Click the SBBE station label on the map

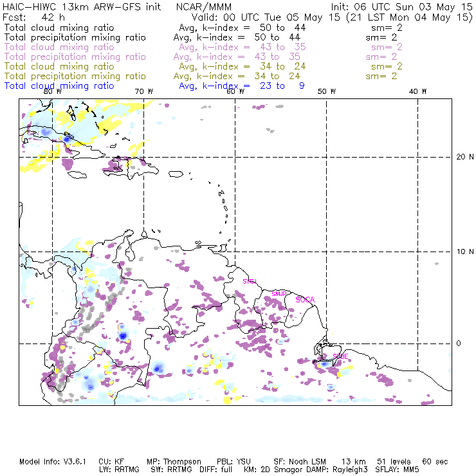(x=340, y=356)
